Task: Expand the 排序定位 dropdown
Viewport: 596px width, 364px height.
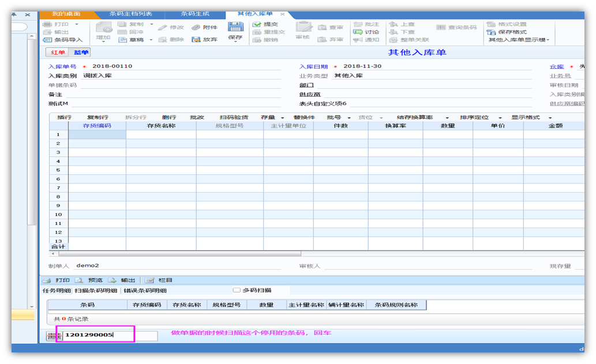Action: (x=500, y=118)
